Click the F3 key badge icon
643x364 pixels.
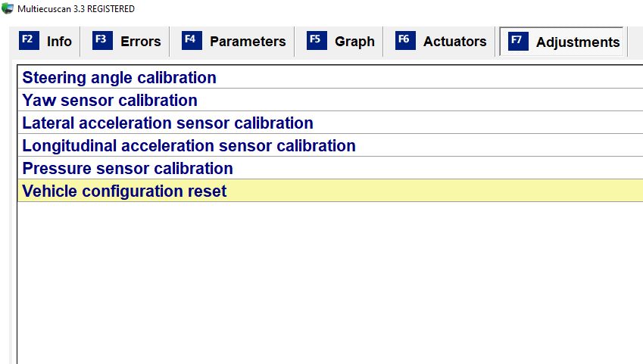[102, 40]
